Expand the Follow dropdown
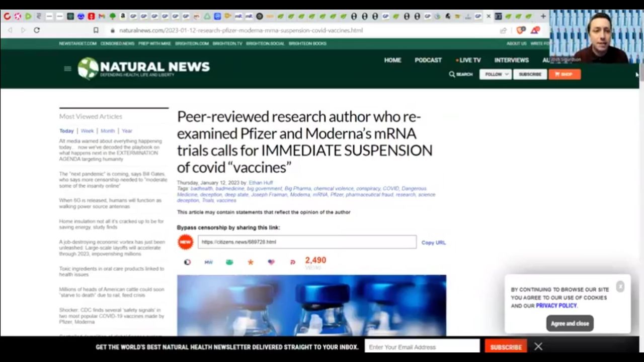The image size is (644, 362). coord(496,74)
